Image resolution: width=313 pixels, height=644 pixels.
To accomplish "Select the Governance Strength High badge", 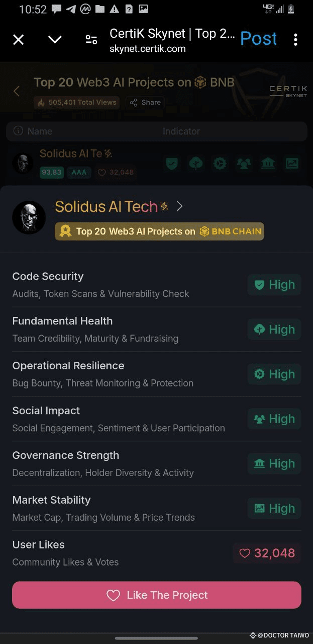I will coord(274,464).
